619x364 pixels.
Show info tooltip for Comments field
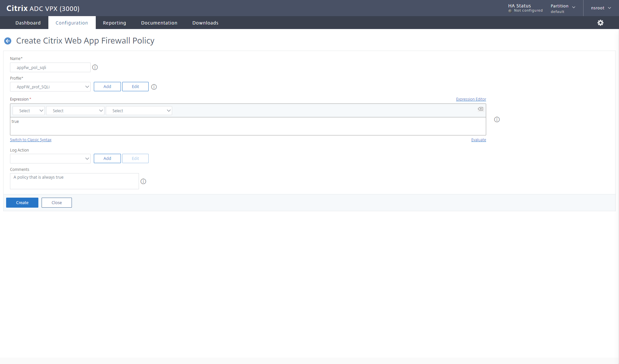click(143, 182)
